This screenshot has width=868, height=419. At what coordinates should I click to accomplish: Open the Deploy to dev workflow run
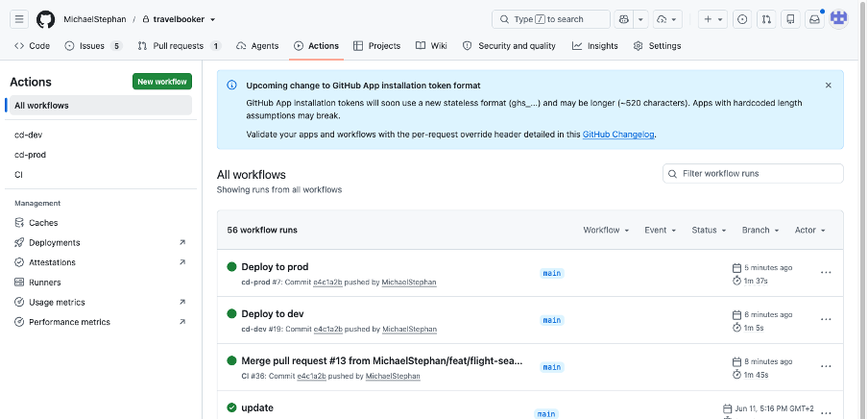click(x=273, y=314)
